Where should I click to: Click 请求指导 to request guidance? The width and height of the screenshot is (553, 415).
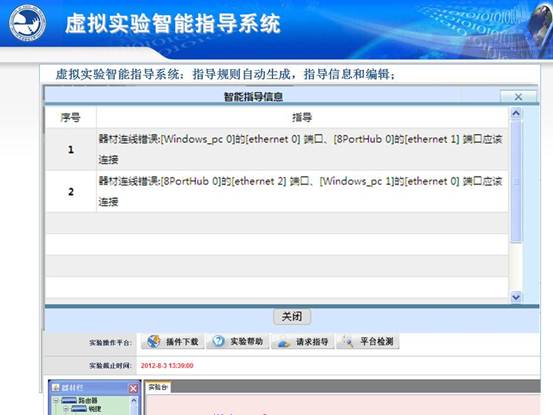[x=303, y=341]
